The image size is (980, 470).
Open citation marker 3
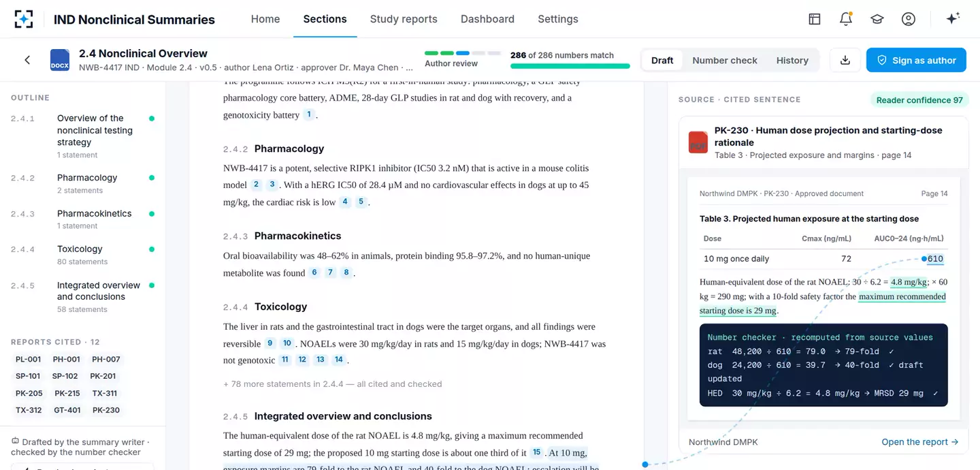[x=272, y=185]
